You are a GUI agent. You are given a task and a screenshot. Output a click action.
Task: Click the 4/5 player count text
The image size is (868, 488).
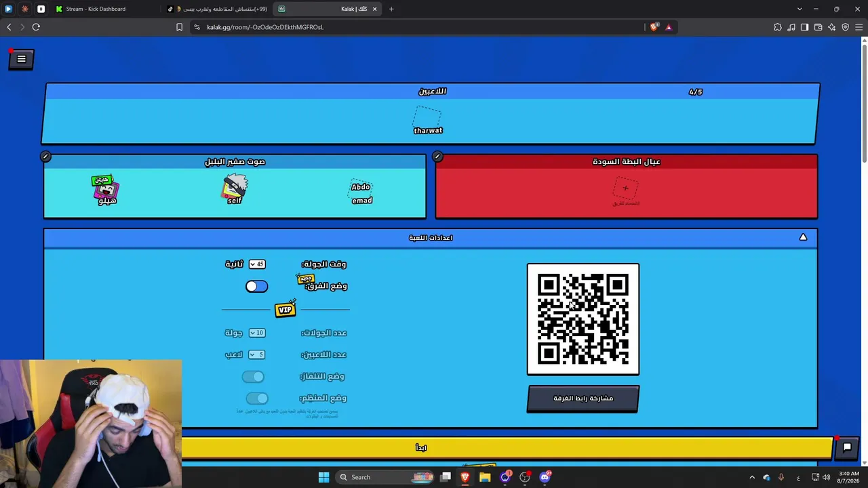pos(696,91)
